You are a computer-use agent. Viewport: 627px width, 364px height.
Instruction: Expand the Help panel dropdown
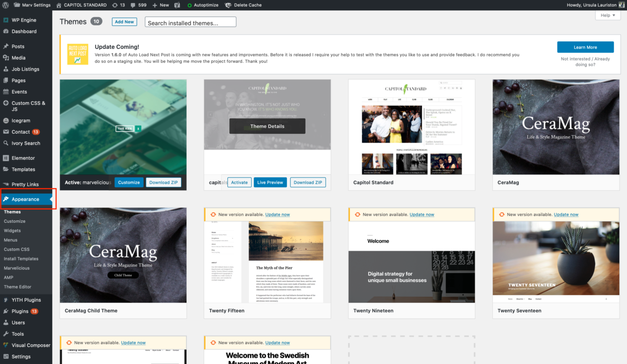pos(607,15)
